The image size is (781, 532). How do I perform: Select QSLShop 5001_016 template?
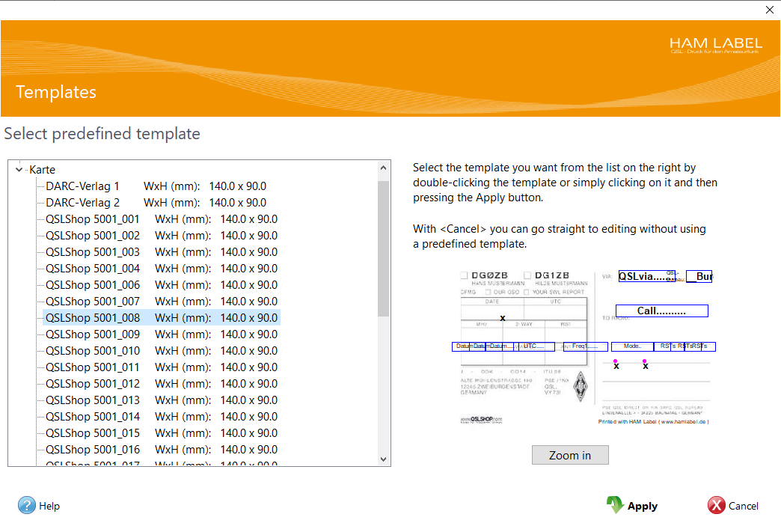pos(162,449)
